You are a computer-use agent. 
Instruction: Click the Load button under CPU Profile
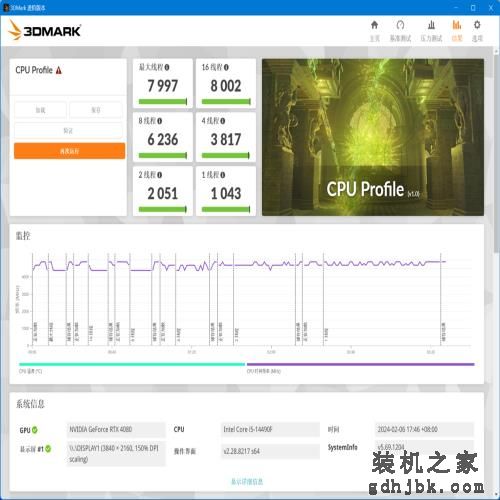point(40,110)
